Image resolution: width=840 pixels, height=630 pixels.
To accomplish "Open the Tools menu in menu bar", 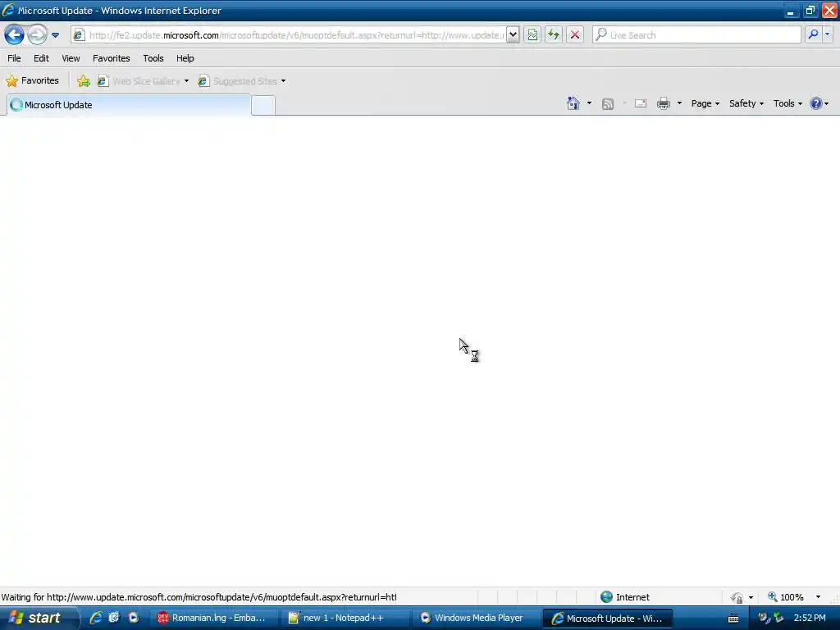I will point(153,58).
